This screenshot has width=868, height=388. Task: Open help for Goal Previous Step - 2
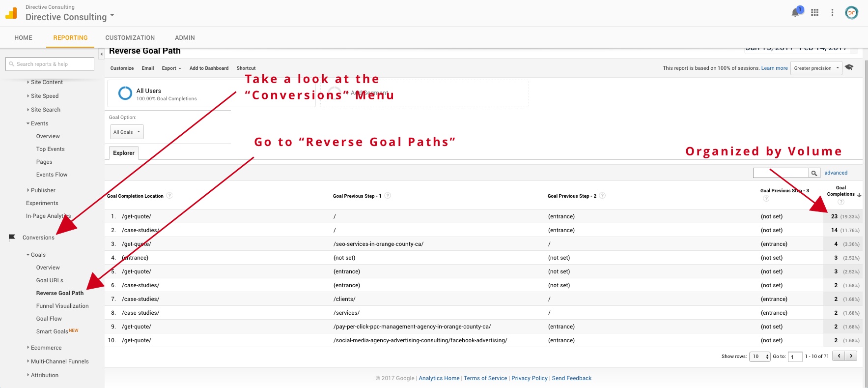pos(602,196)
